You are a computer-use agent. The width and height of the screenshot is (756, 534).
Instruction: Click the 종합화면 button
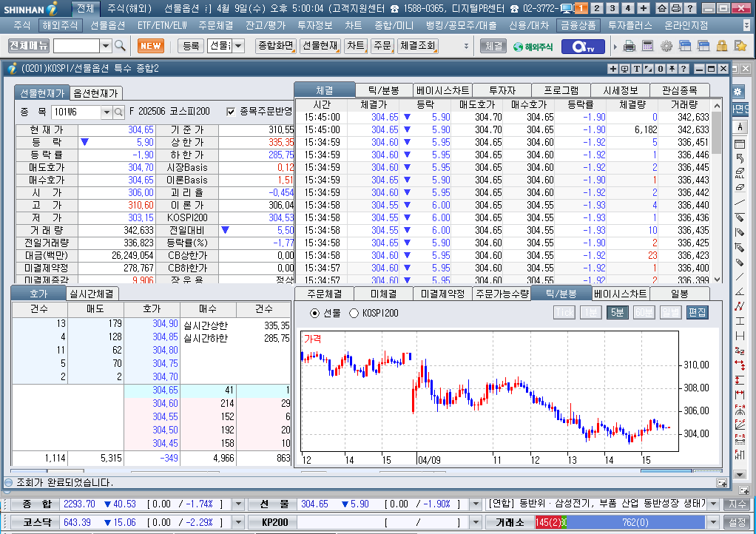pos(276,46)
